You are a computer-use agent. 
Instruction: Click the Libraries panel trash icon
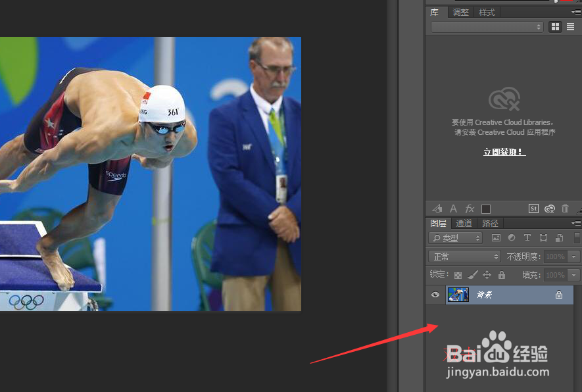click(566, 208)
